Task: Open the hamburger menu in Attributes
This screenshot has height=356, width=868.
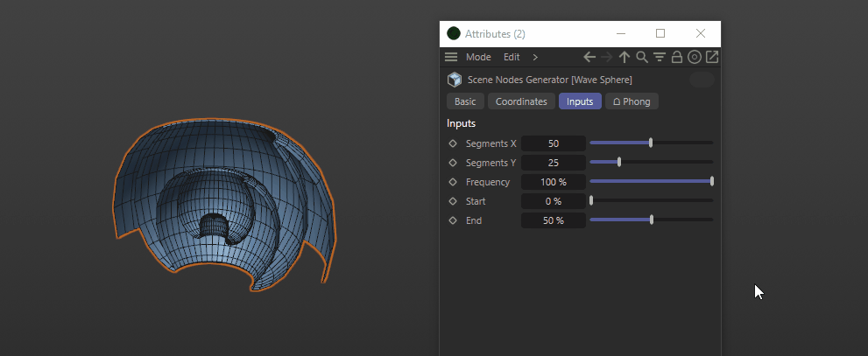Action: [451, 57]
